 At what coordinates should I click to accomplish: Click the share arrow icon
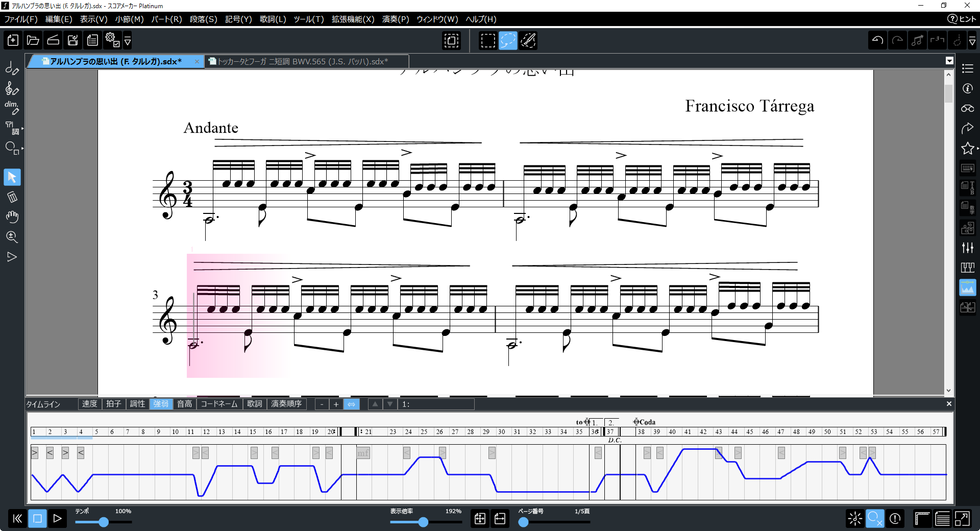click(968, 128)
